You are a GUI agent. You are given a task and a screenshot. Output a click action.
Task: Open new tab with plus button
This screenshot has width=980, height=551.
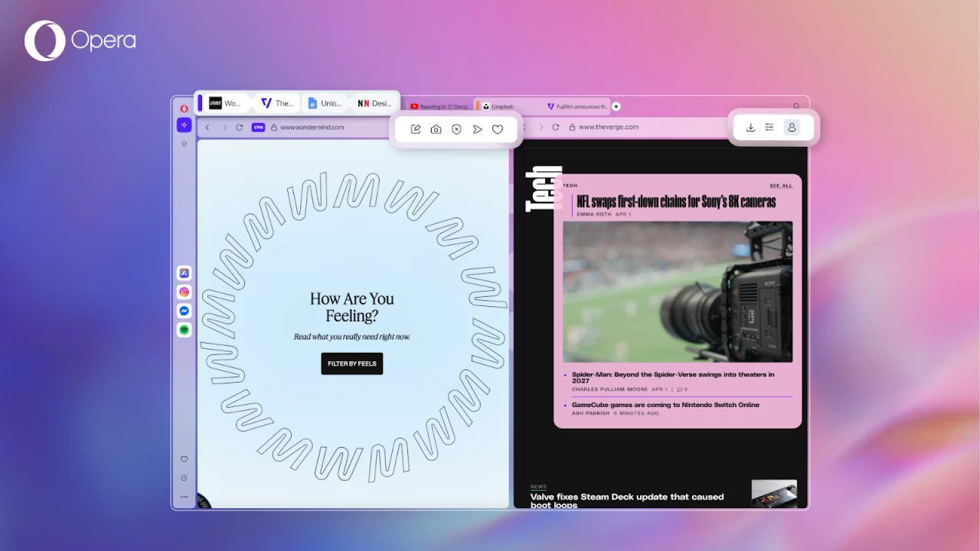point(616,106)
